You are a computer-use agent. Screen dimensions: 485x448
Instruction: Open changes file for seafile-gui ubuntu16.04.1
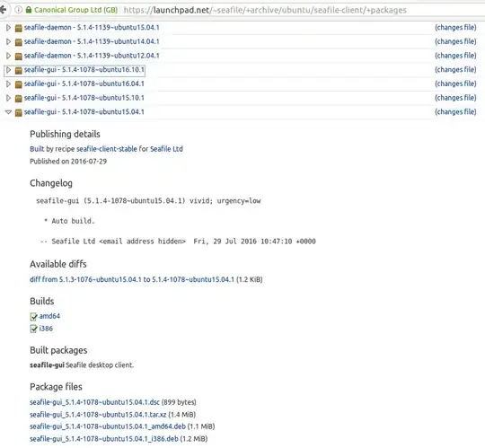[455, 83]
